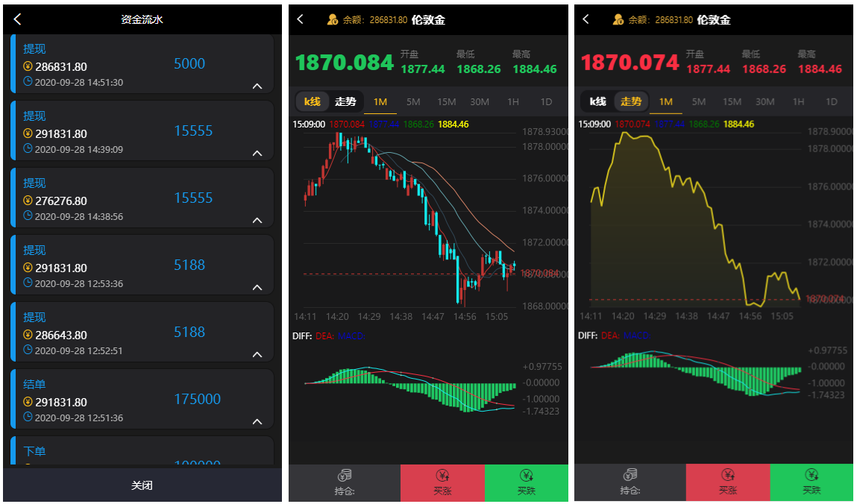Viewport: 857px width, 504px height.
Task: Click the candlestick chart area
Action: pos(410,218)
